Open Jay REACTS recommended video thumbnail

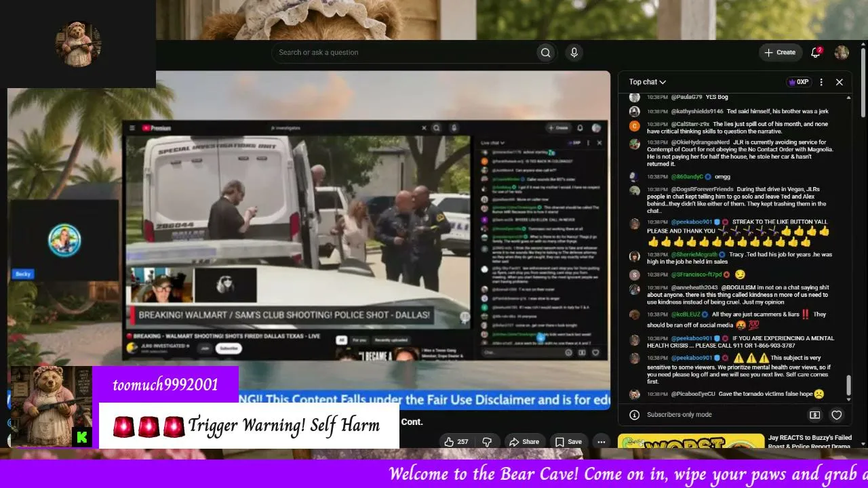(691, 442)
